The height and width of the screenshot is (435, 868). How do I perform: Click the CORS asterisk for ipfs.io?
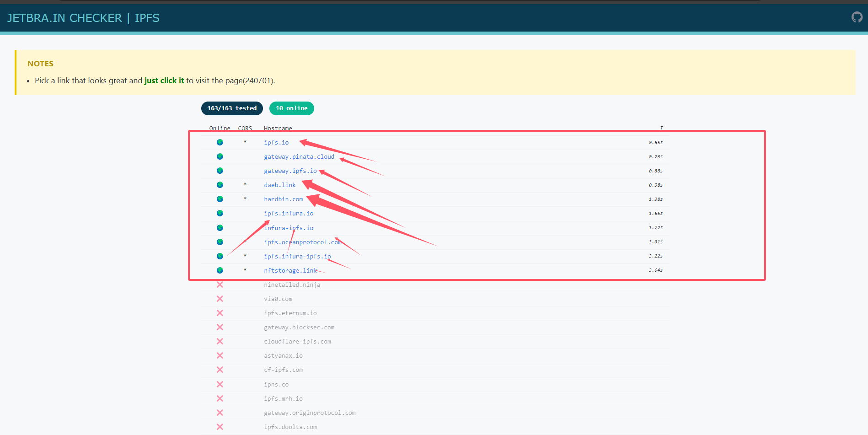(245, 142)
